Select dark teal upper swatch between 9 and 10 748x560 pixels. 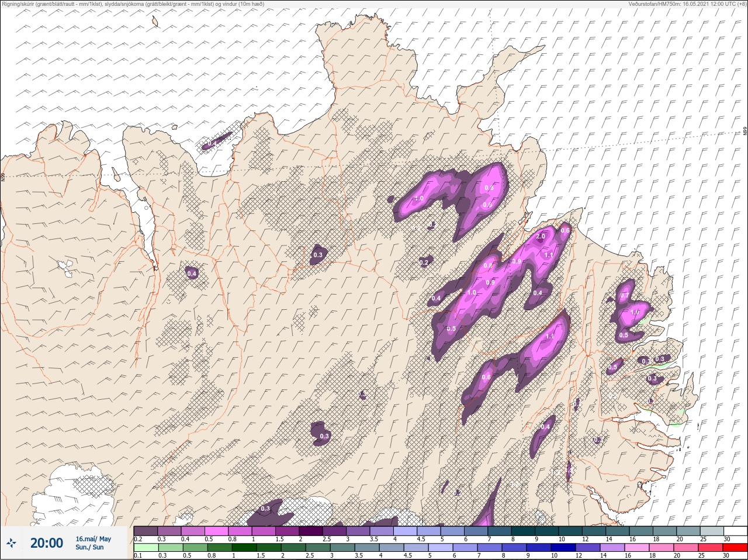pyautogui.click(x=547, y=531)
